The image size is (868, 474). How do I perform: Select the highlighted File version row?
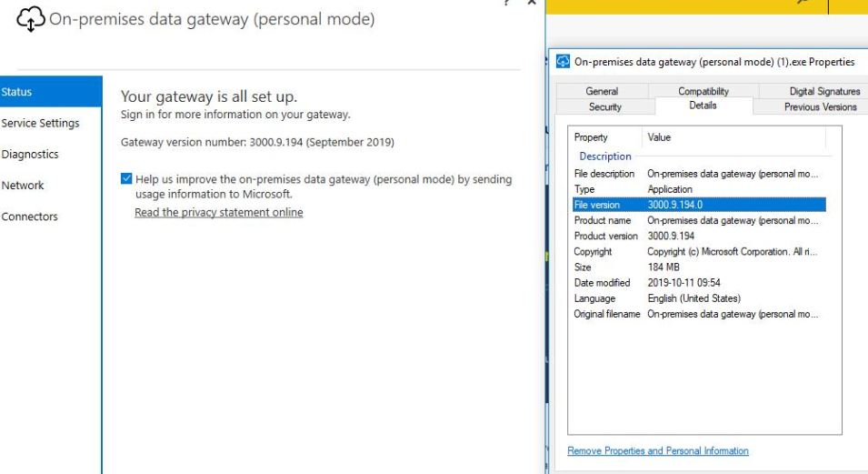tap(699, 205)
